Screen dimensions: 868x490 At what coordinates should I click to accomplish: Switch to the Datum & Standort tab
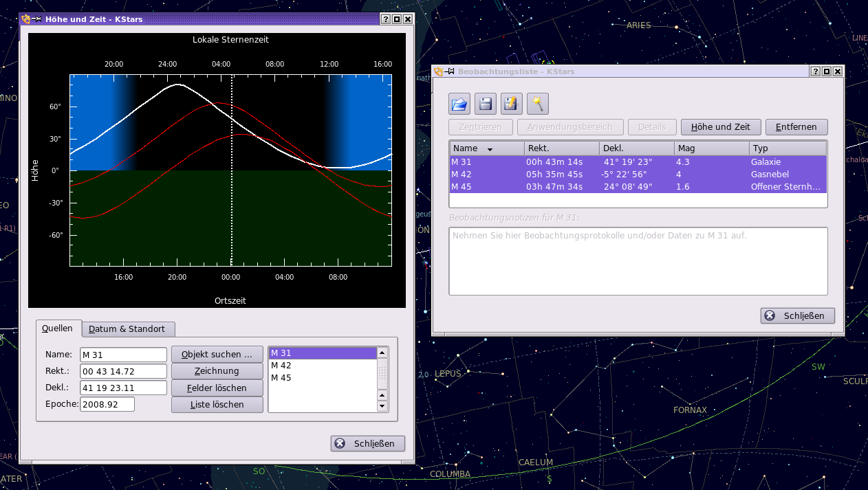[x=129, y=329]
